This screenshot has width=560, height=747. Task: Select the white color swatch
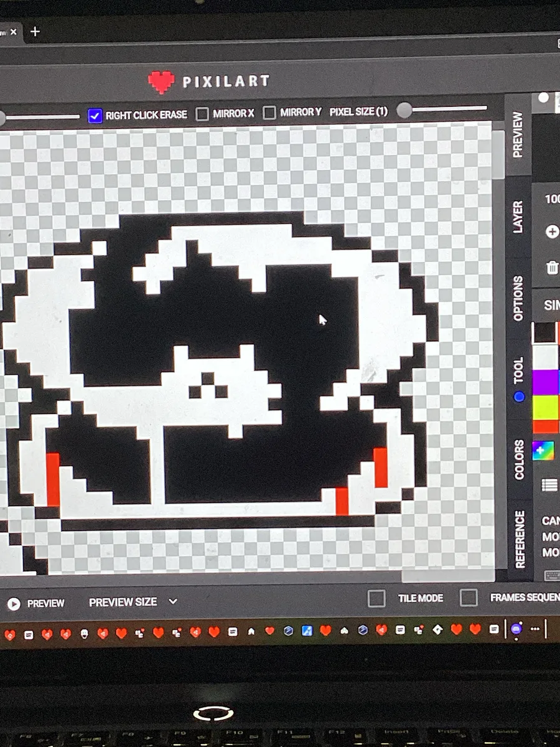(546, 357)
